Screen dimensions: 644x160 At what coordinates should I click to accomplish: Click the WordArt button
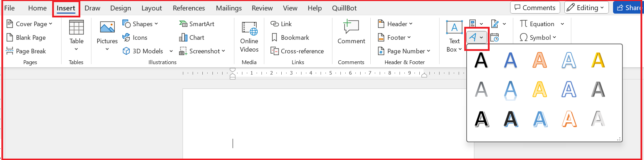point(473,37)
